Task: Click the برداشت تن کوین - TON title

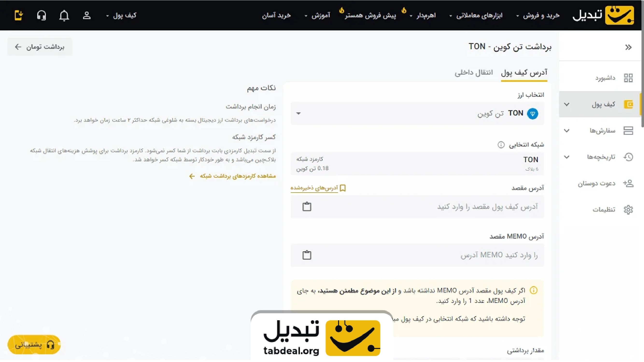Action: [x=510, y=47]
